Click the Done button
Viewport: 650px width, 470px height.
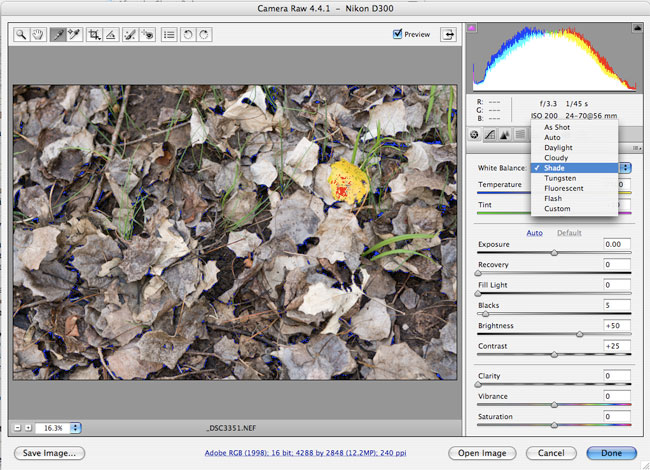click(611, 453)
